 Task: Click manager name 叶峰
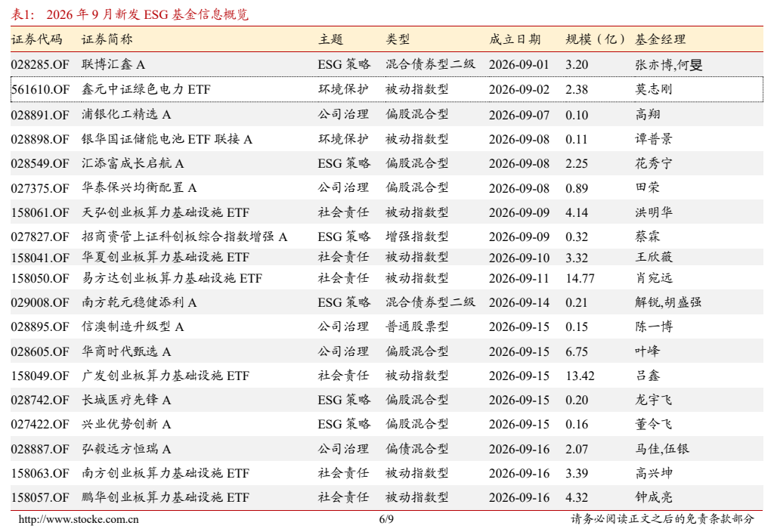point(648,351)
